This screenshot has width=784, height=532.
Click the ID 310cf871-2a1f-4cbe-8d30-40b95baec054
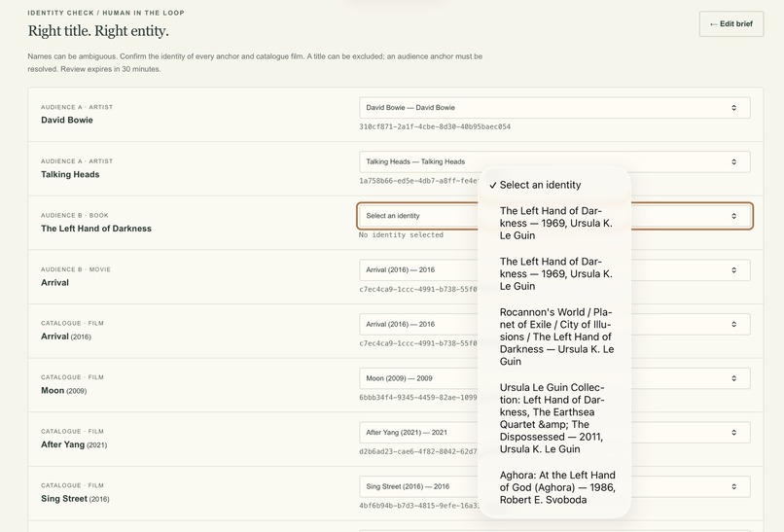(x=435, y=126)
